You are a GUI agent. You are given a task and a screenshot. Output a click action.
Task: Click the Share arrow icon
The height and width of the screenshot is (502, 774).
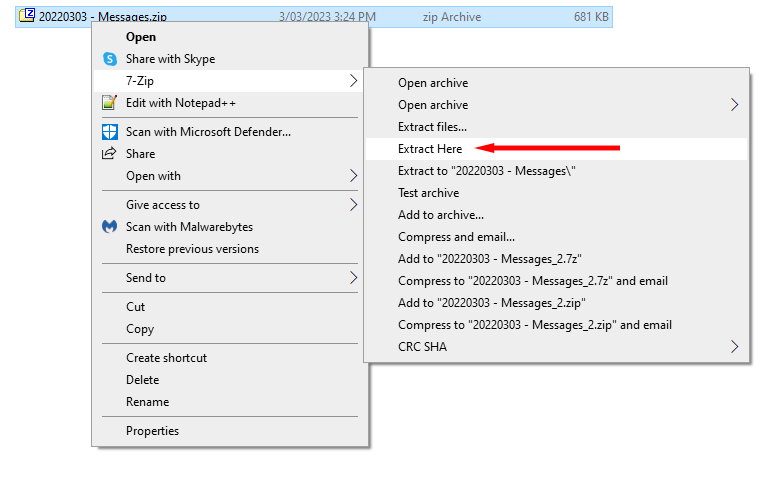coord(110,154)
